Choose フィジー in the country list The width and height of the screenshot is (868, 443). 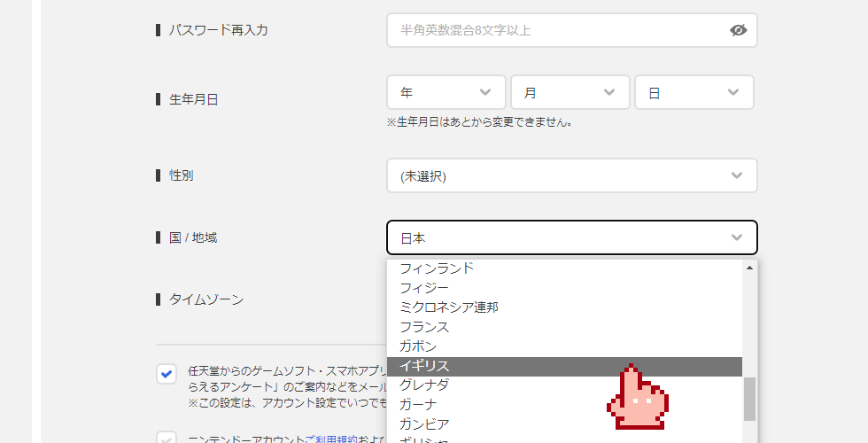point(424,288)
